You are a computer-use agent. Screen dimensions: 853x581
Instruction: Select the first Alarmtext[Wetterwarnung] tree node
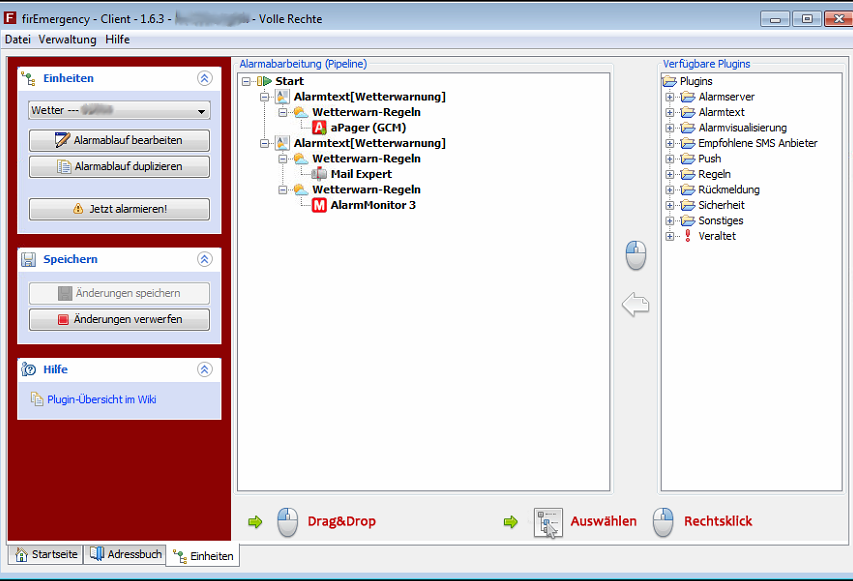pyautogui.click(x=369, y=97)
